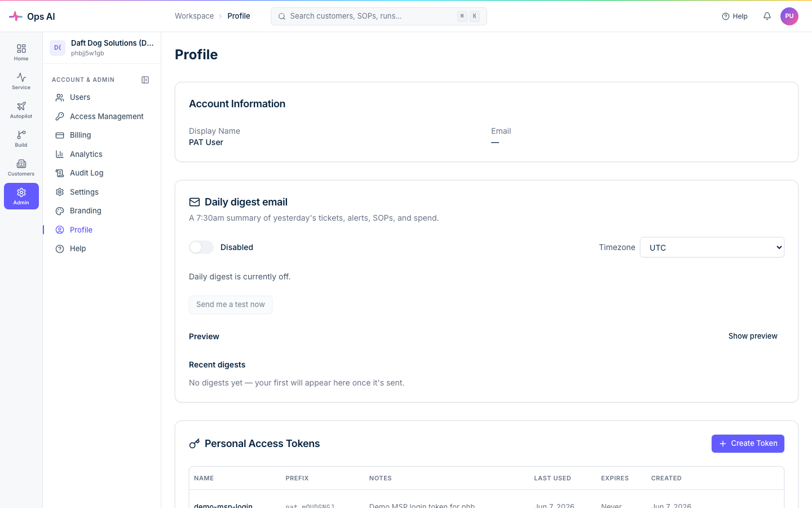The image size is (812, 508).
Task: Go to Access Management page
Action: pos(102,116)
